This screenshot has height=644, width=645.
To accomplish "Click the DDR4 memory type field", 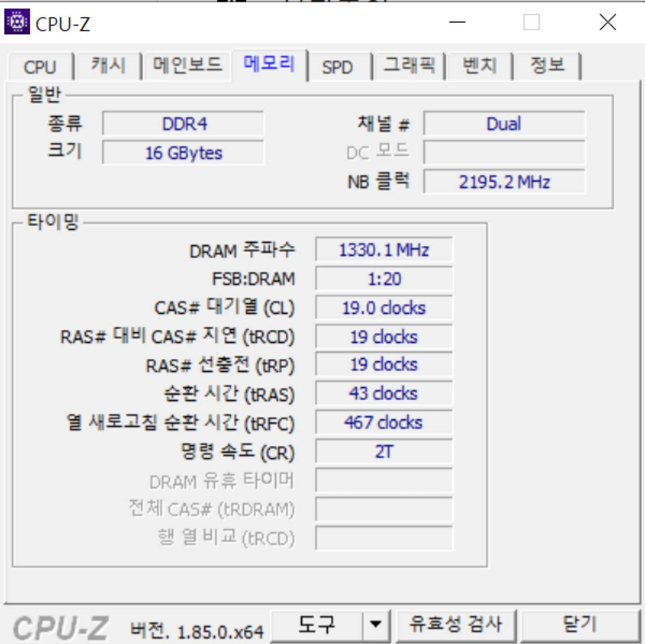I will (184, 124).
